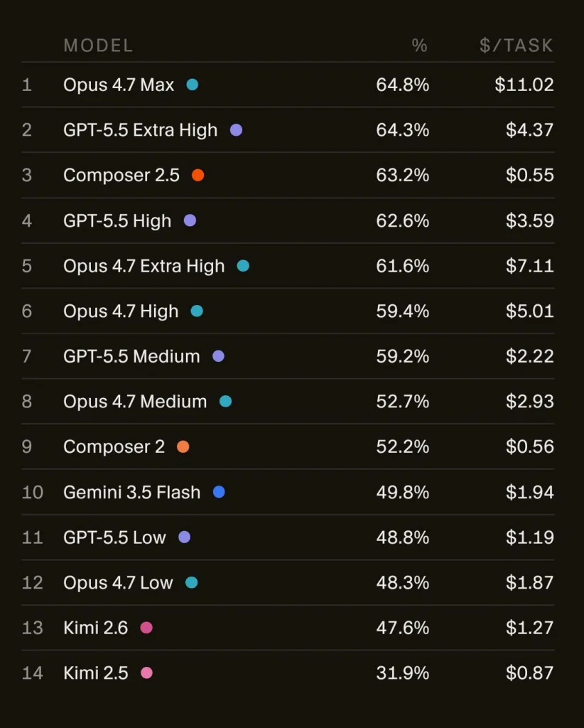This screenshot has width=584, height=728.
Task: Click the light pink dot beside Kimi 2.5
Action: pos(146,673)
